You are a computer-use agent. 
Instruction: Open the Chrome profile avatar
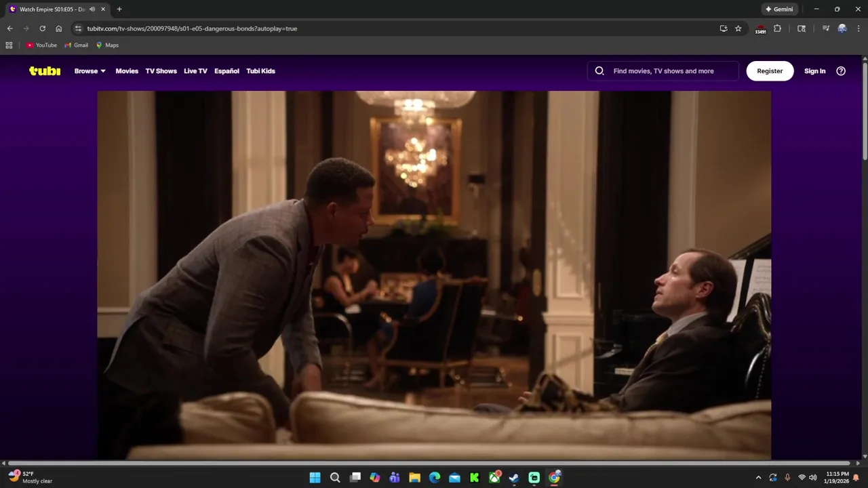(x=842, y=28)
